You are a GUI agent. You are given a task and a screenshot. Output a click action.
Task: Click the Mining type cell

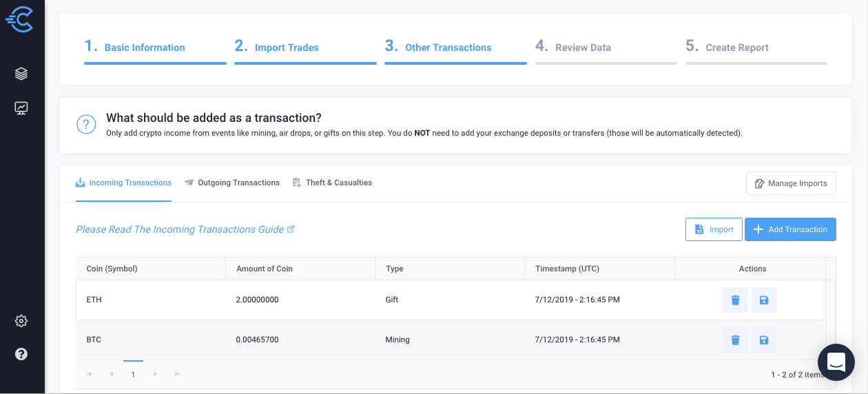450,340
